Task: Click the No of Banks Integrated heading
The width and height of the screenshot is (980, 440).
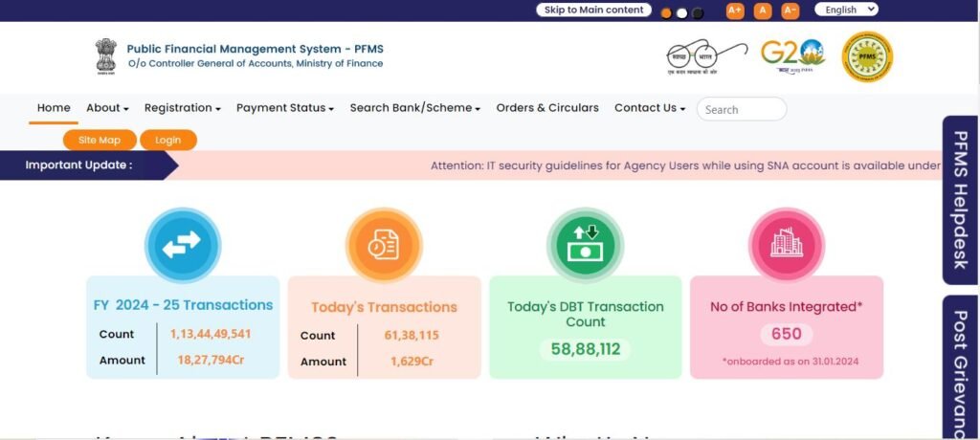Action: point(787,307)
